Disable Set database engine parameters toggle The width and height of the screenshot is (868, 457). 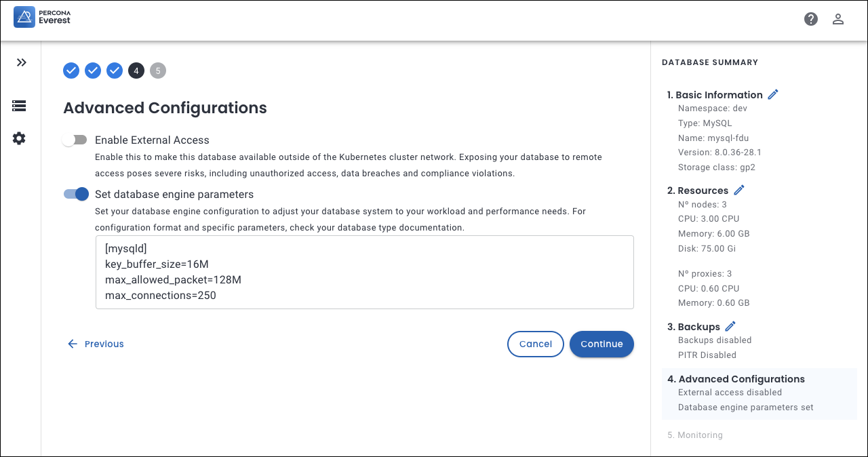[76, 194]
